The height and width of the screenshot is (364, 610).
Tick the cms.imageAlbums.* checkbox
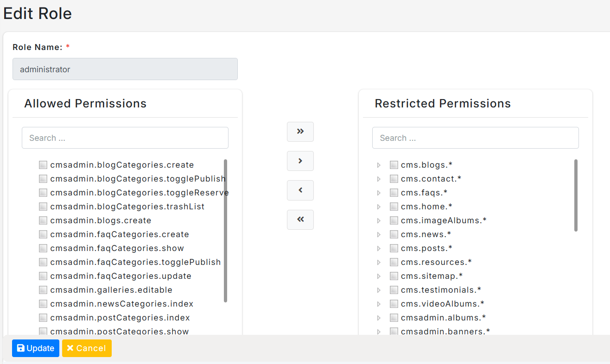coord(394,220)
